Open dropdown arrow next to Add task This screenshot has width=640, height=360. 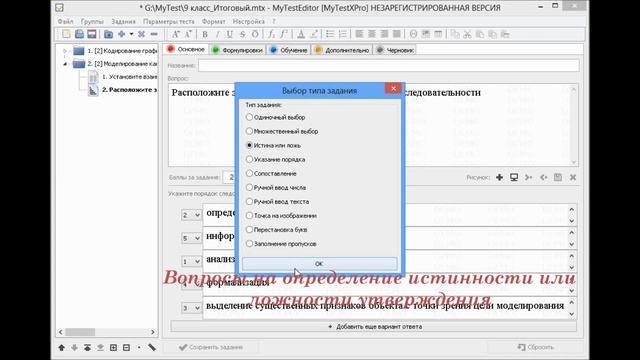(x=131, y=34)
